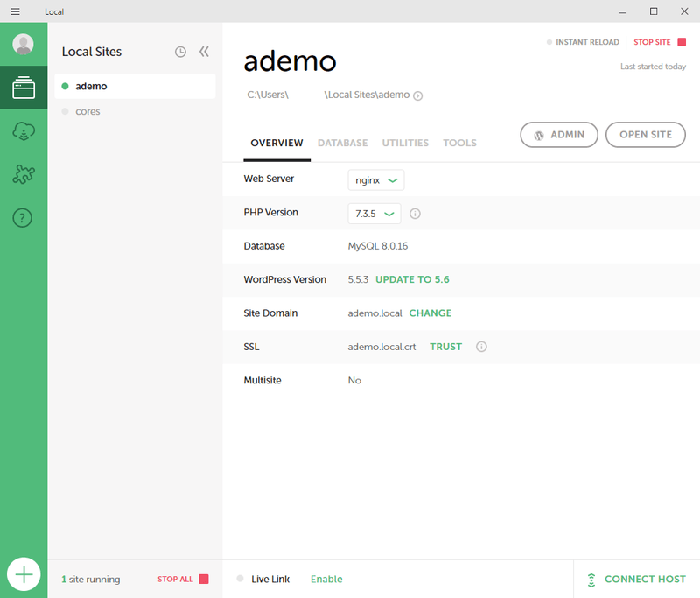Minimize the Local window
The height and width of the screenshot is (598, 700).
(x=623, y=11)
